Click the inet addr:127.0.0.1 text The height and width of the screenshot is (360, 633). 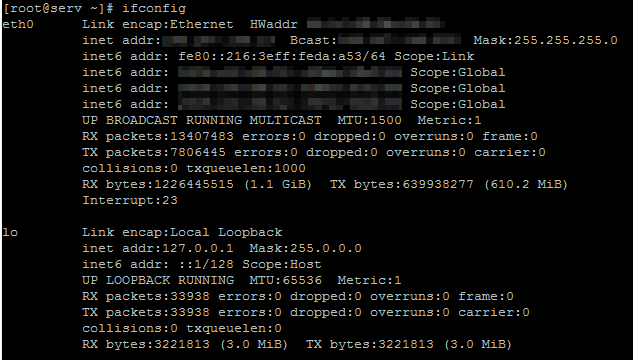click(158, 248)
